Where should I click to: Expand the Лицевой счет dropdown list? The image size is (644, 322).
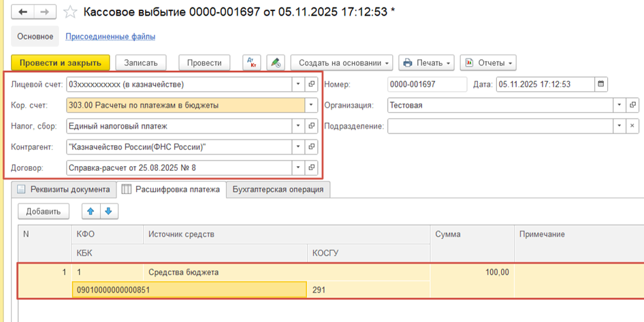298,84
